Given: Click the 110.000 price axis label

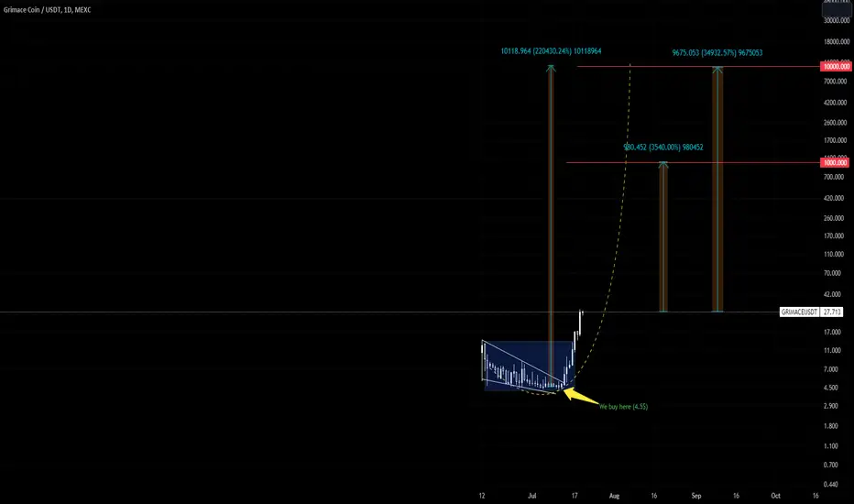Looking at the screenshot, I should pyautogui.click(x=834, y=255).
